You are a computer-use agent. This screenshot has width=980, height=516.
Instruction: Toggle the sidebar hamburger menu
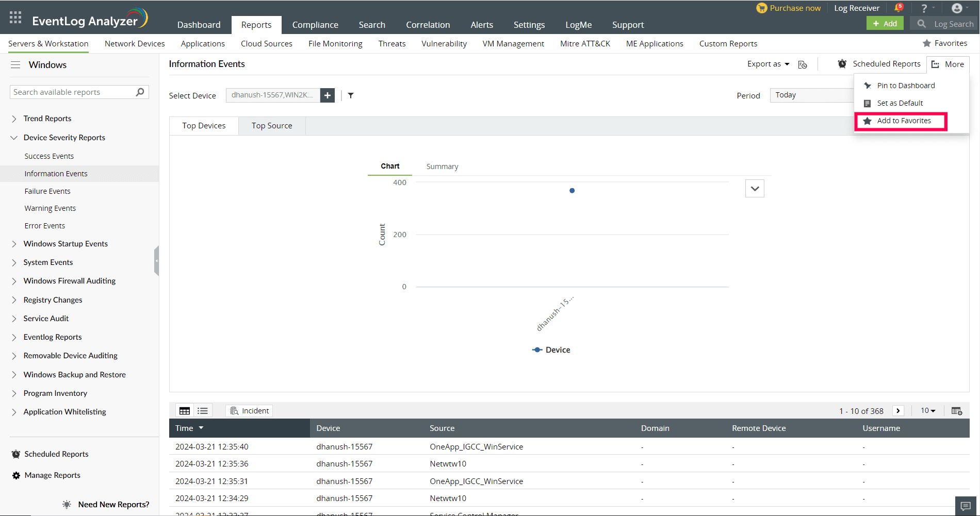pyautogui.click(x=15, y=65)
